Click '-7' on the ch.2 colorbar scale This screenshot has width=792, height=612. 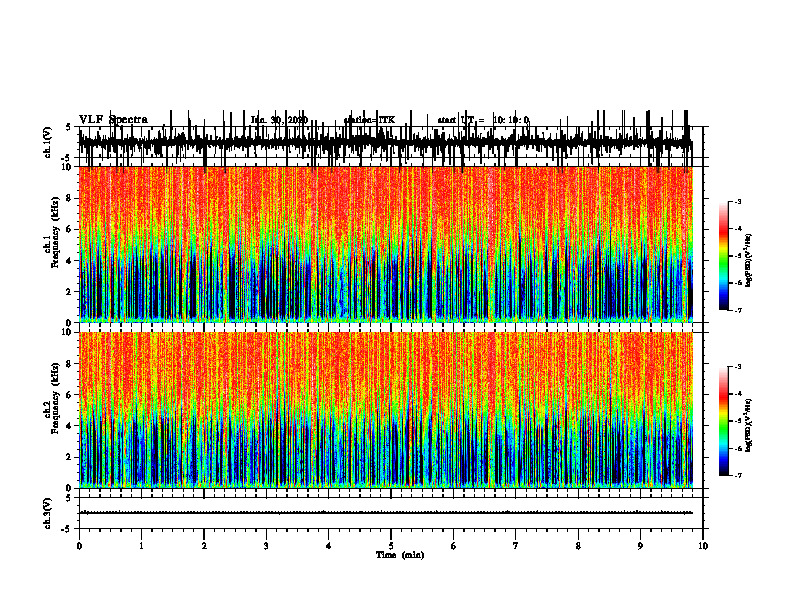[x=738, y=475]
